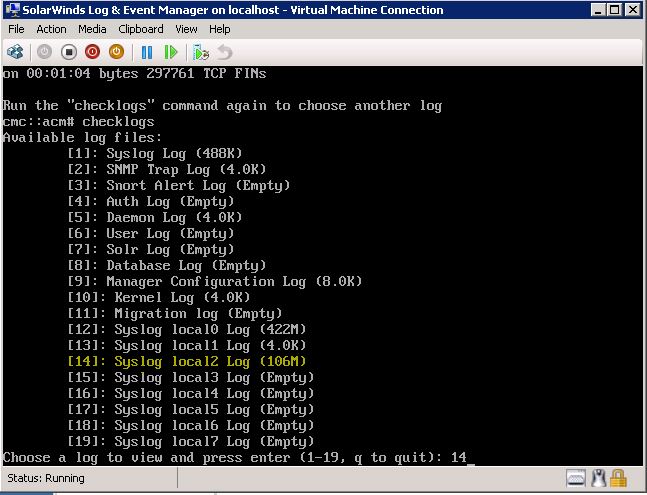Click the padlock status bar icon
This screenshot has width=647, height=495.
click(618, 478)
